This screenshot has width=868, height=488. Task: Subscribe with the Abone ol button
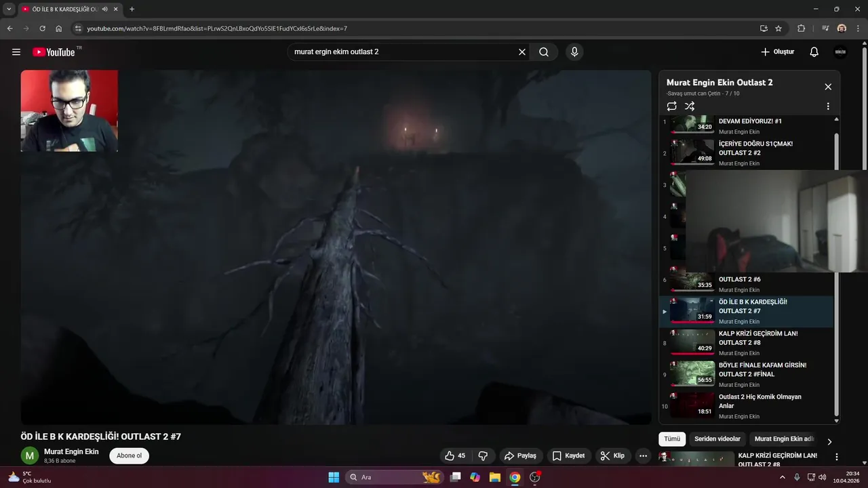(129, 455)
